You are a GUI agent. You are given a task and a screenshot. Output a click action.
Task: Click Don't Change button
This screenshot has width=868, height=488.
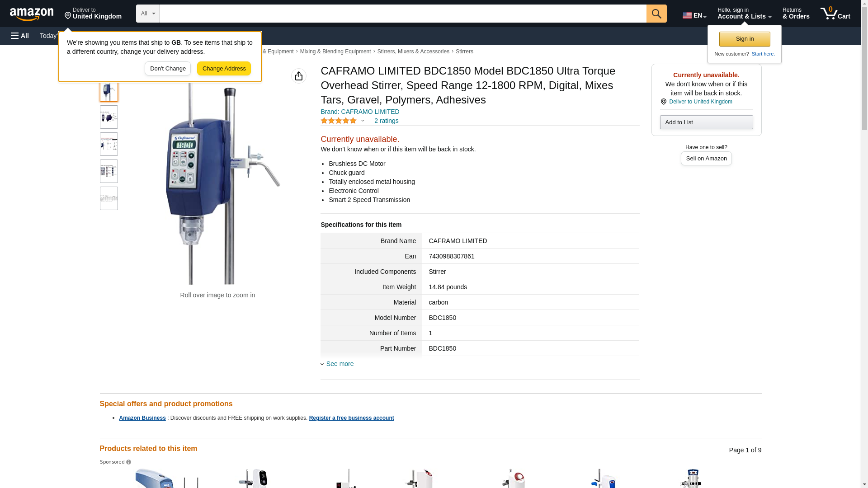click(168, 69)
